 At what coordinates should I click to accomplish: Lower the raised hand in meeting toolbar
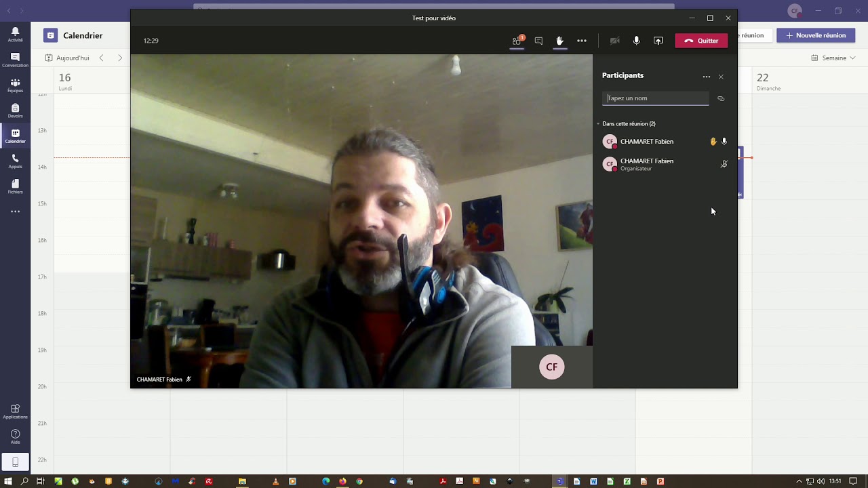click(x=559, y=41)
